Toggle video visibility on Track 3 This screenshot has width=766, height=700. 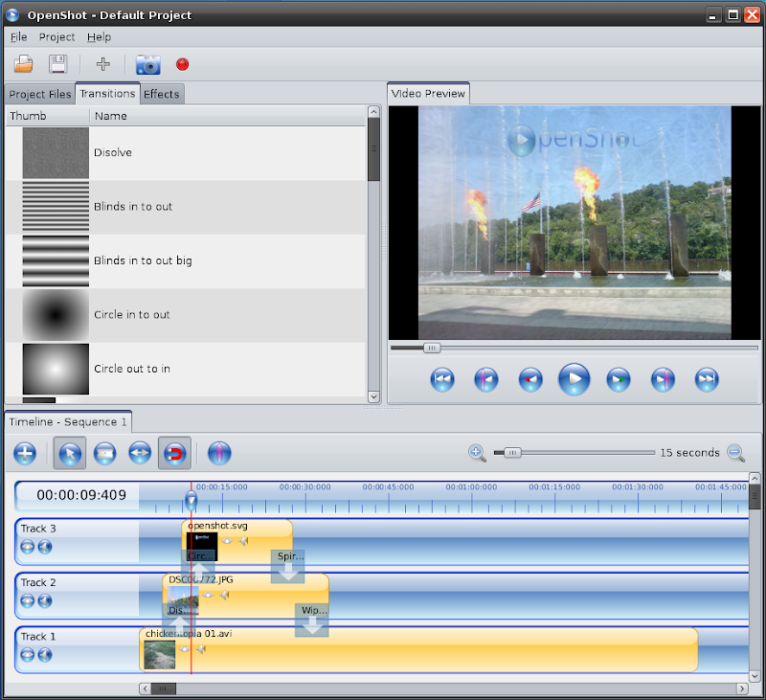28,548
